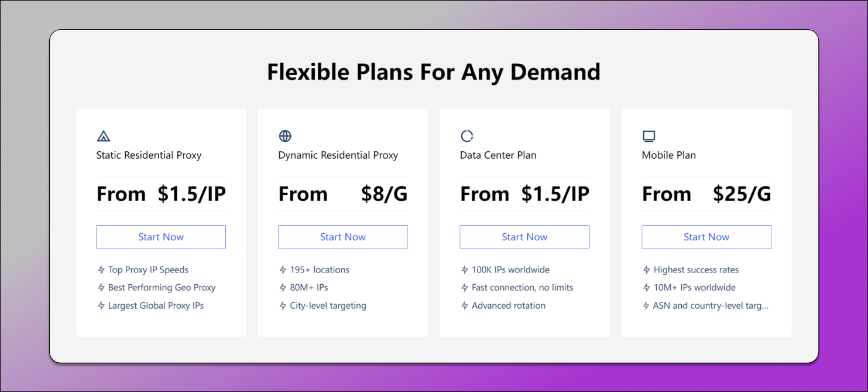Image resolution: width=868 pixels, height=392 pixels.
Task: Click the truncated ASN and country-level feature text
Action: [x=711, y=306]
